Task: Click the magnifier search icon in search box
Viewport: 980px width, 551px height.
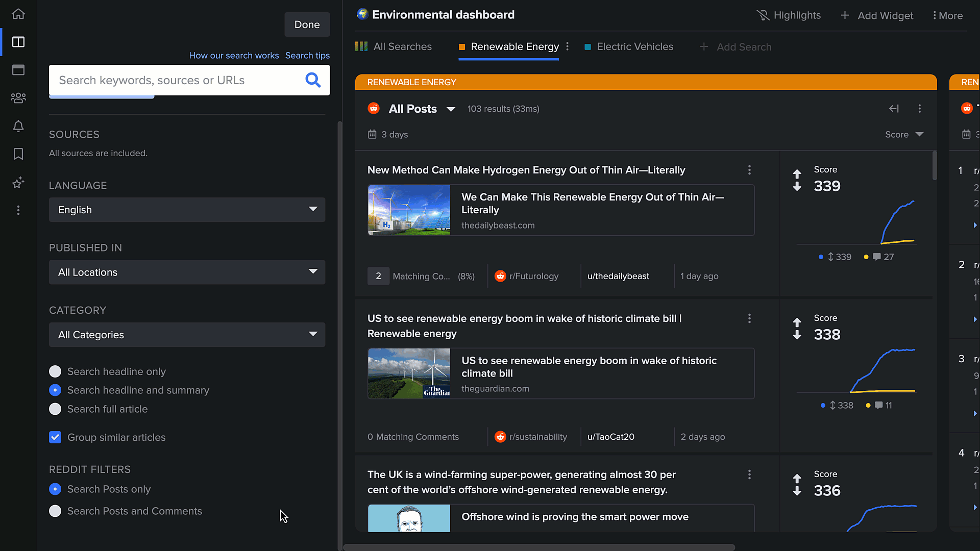Action: point(313,80)
